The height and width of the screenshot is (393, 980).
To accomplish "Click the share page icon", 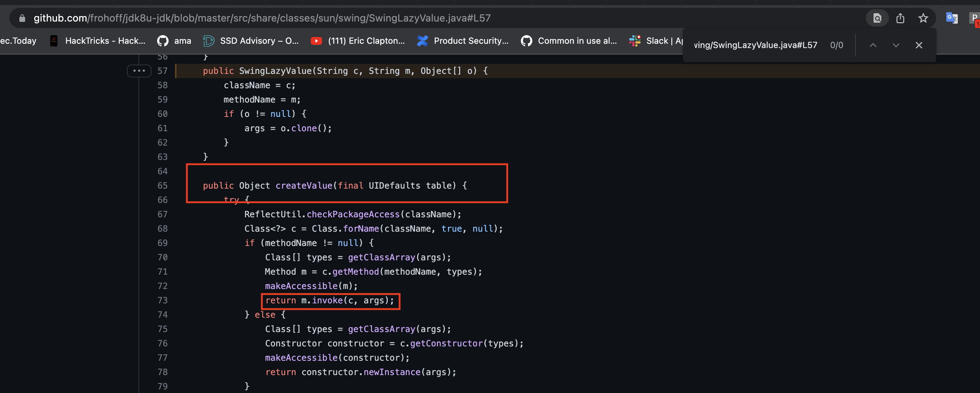I will pos(900,18).
